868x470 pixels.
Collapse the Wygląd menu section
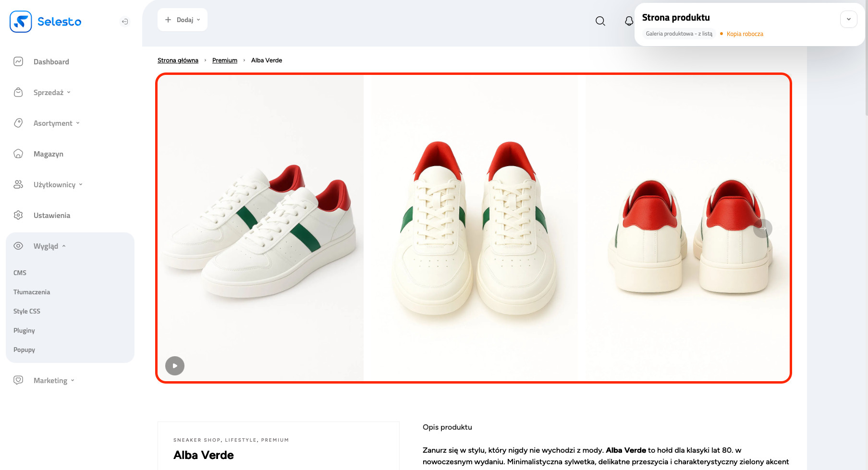pos(49,246)
